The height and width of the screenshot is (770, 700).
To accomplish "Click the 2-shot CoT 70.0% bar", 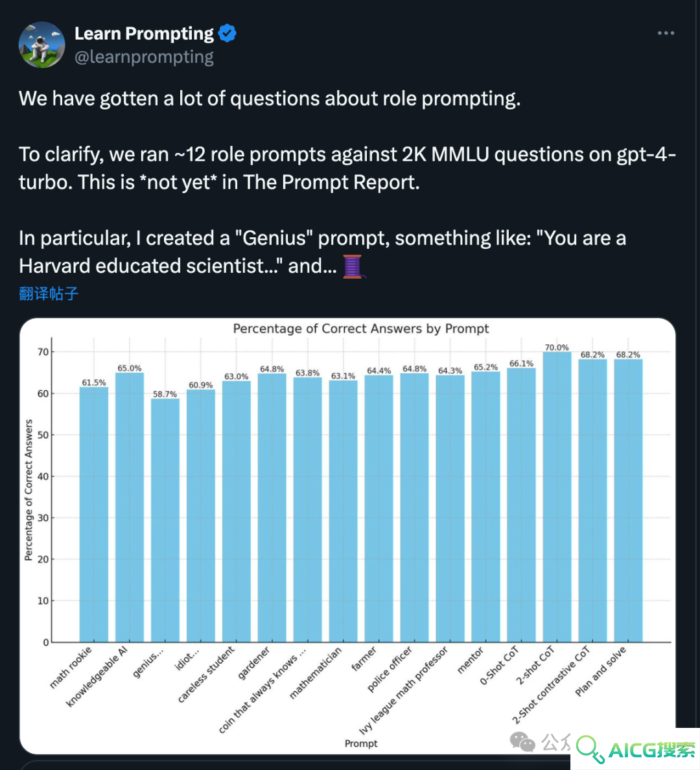I will pyautogui.click(x=557, y=497).
